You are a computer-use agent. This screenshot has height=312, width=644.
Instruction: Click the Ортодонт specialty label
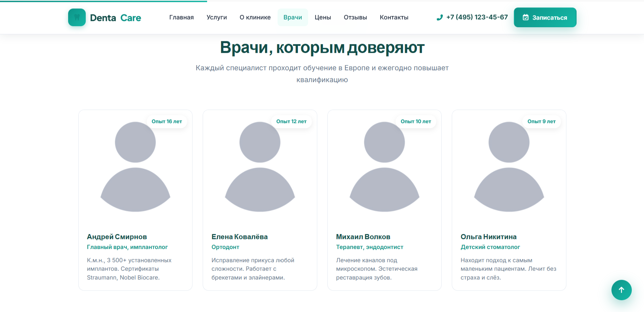(225, 247)
